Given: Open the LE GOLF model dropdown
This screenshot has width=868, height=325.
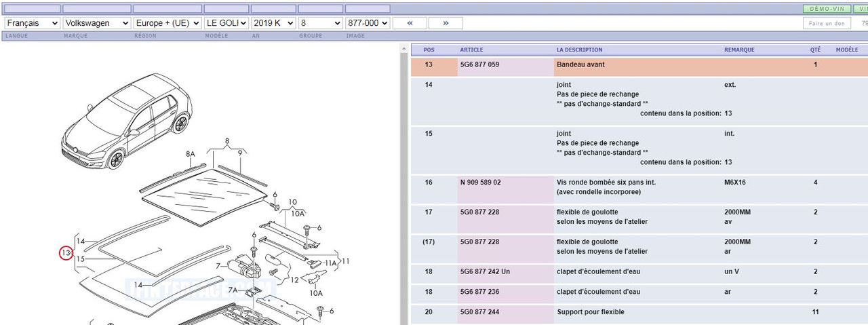Looking at the screenshot, I should [226, 23].
